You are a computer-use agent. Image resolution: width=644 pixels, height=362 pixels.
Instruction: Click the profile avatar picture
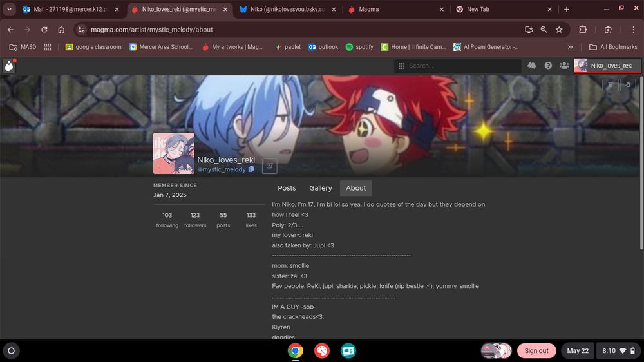(174, 153)
